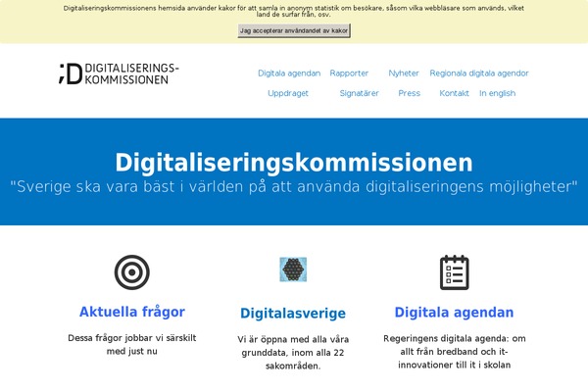Open Regionala digitala agendor menu item
The height and width of the screenshot is (392, 588).
[x=479, y=73]
